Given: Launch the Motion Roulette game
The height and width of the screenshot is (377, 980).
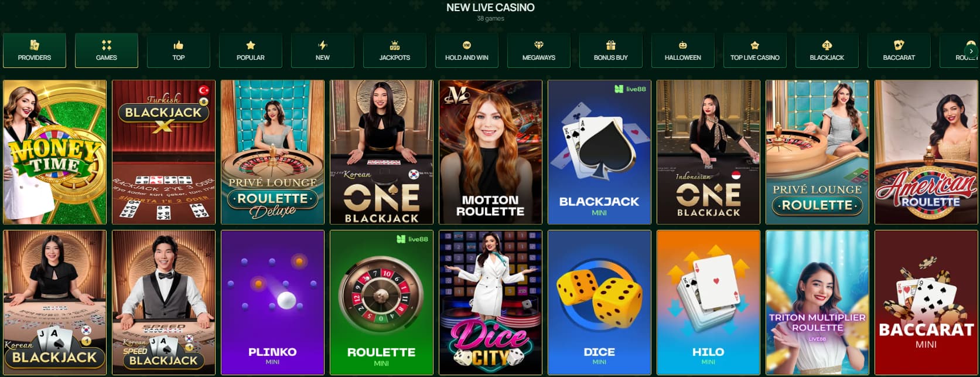Looking at the screenshot, I should [491, 152].
